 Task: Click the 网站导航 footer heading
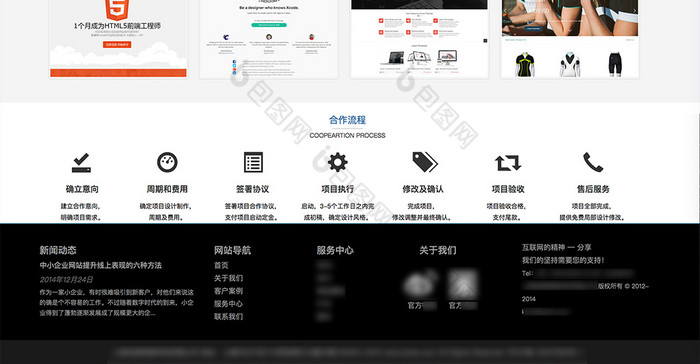(232, 250)
